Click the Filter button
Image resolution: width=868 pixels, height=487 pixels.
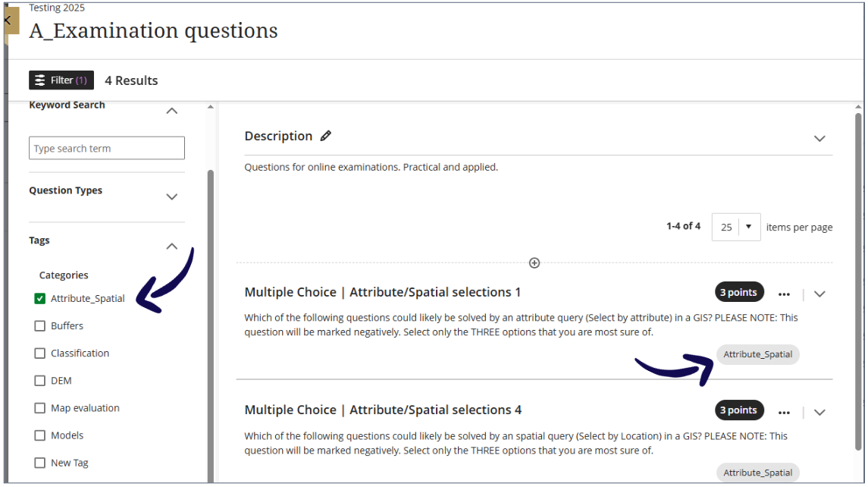[61, 80]
